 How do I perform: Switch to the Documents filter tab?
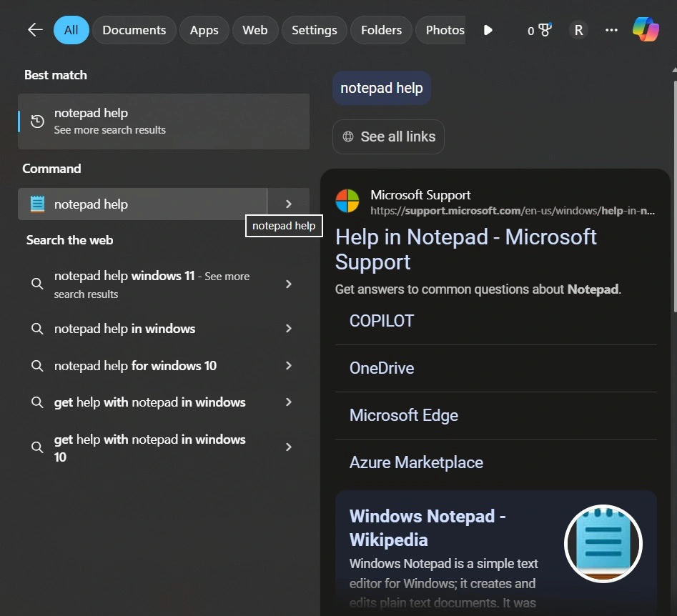point(134,29)
